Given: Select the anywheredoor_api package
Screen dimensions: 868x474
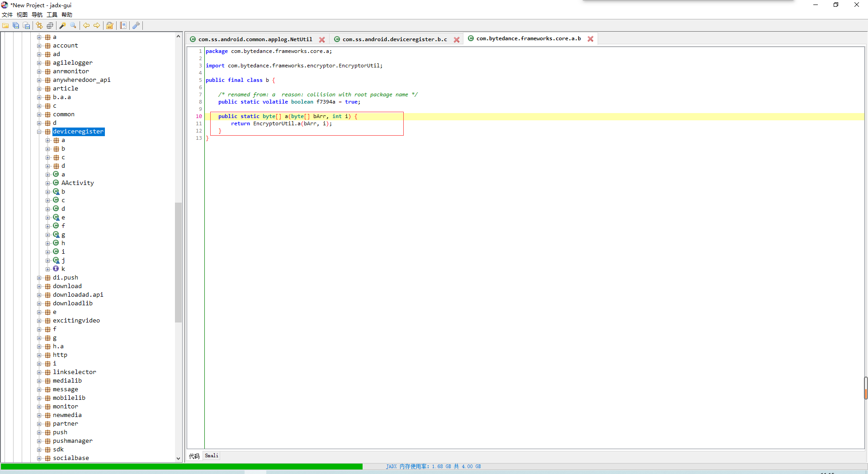Looking at the screenshot, I should click(81, 80).
